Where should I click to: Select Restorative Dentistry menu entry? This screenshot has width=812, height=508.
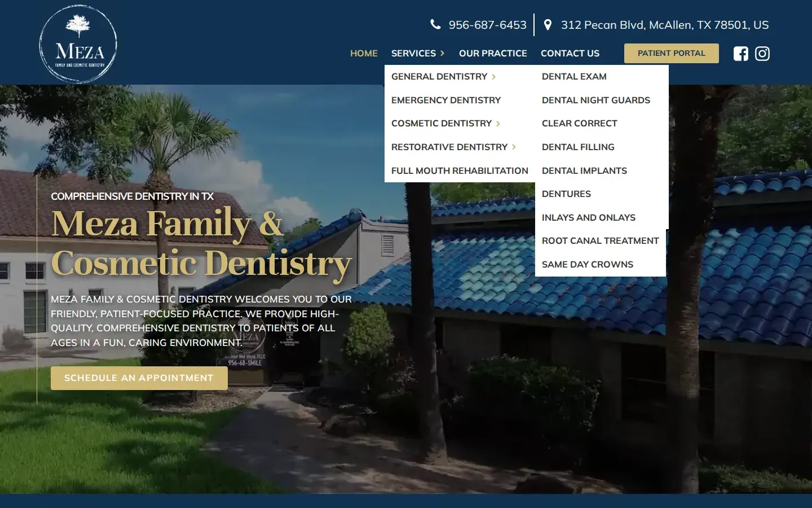pyautogui.click(x=449, y=147)
